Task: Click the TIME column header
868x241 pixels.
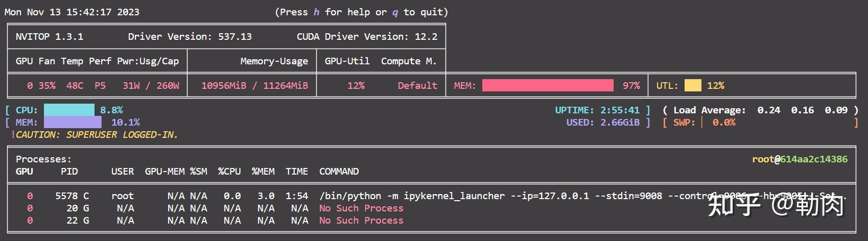Action: [297, 172]
